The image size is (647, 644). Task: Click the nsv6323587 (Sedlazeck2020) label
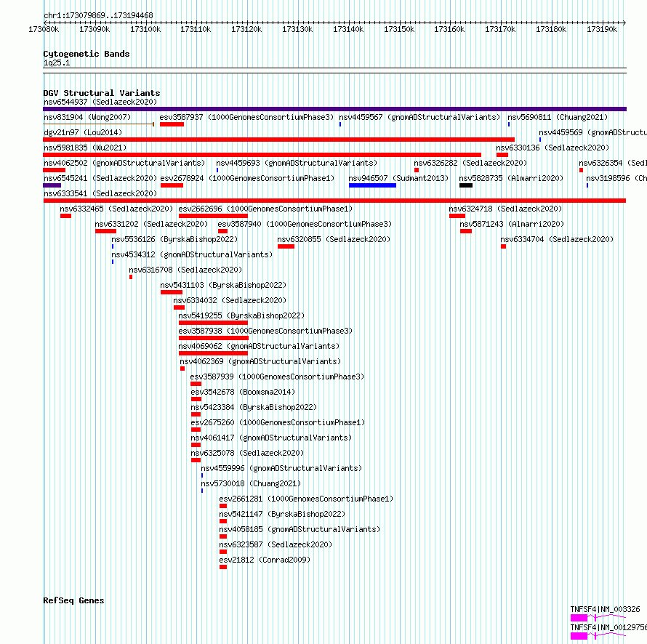click(x=276, y=544)
